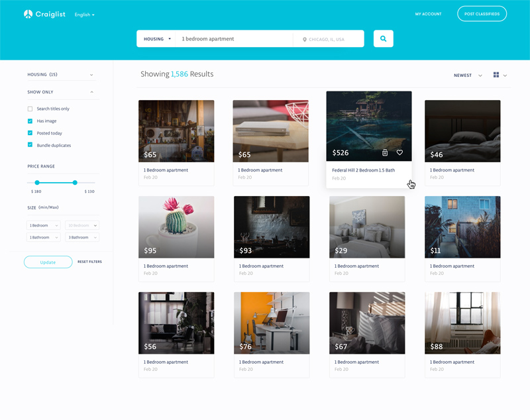This screenshot has width=530, height=420.
Task: Click RESET FILTERS
Action: tap(89, 262)
